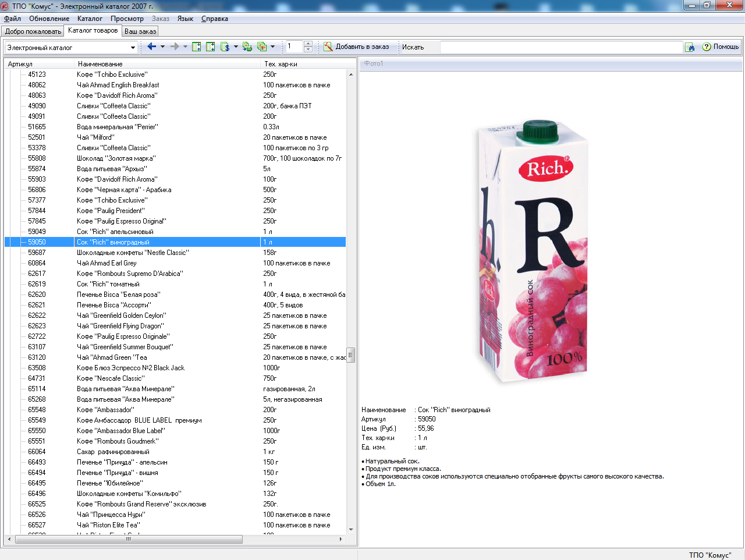Click the list's vertical scrollbar up arrow
The width and height of the screenshot is (745, 560).
click(351, 75)
